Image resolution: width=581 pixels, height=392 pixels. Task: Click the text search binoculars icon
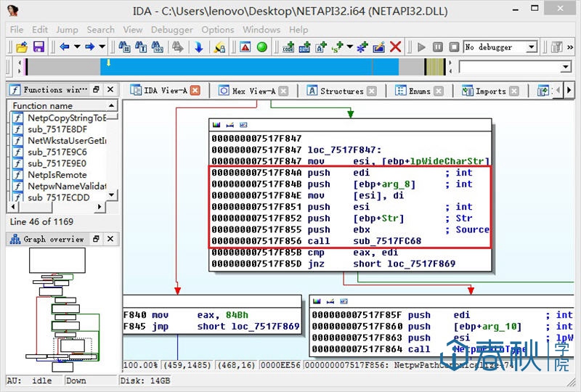(141, 47)
